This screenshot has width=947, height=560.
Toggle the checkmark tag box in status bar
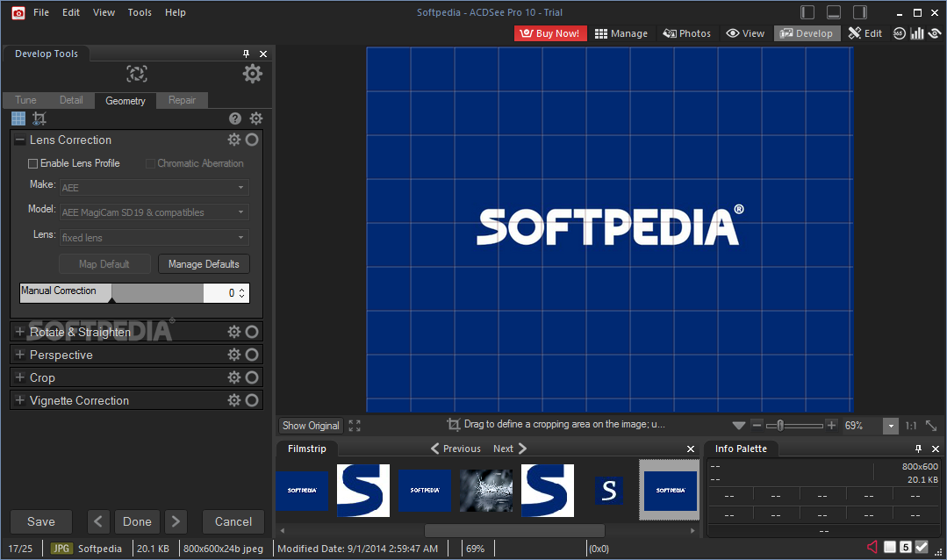coord(921,548)
